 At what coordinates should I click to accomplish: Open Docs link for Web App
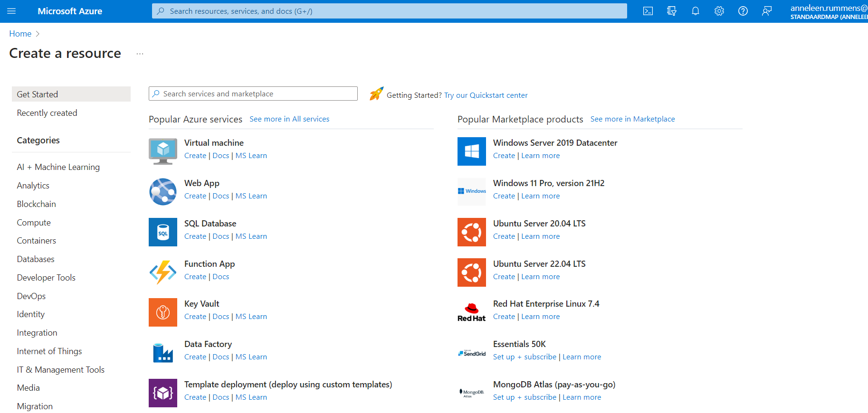221,196
